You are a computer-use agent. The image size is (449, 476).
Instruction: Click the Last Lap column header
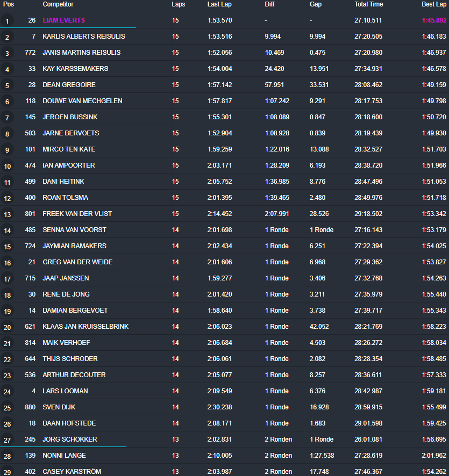[219, 4]
